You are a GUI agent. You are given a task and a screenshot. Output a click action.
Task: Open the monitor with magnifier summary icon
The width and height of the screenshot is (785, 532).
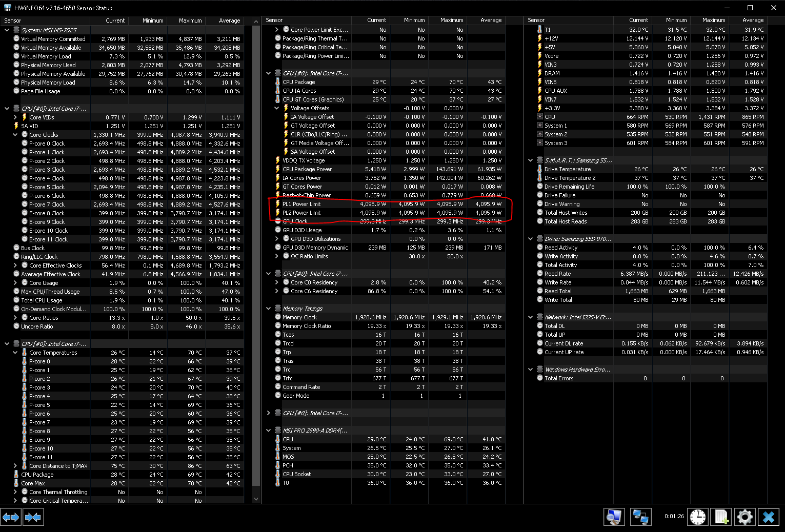[614, 517]
